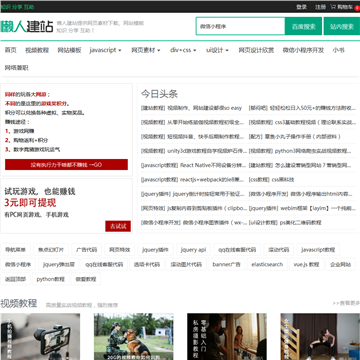Click the 微信小程序 tag

point(18,264)
